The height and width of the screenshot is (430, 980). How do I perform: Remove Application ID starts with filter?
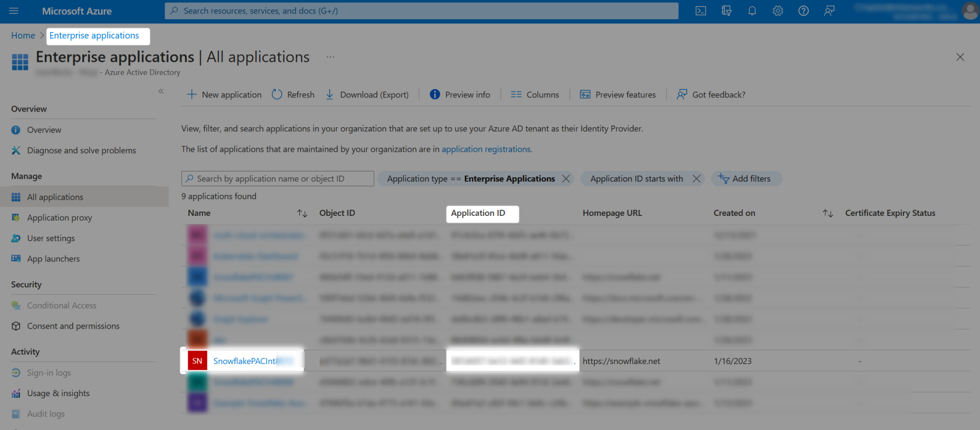click(x=696, y=179)
